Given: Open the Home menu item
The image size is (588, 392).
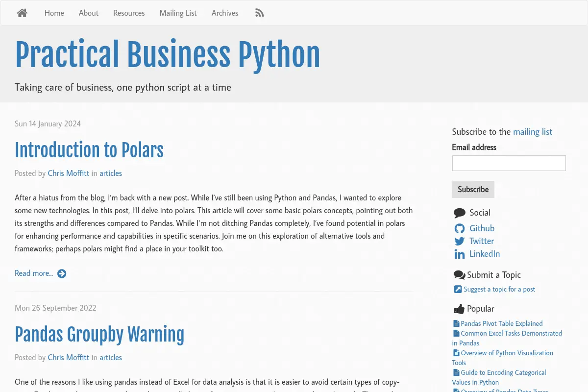Looking at the screenshot, I should click(x=54, y=13).
